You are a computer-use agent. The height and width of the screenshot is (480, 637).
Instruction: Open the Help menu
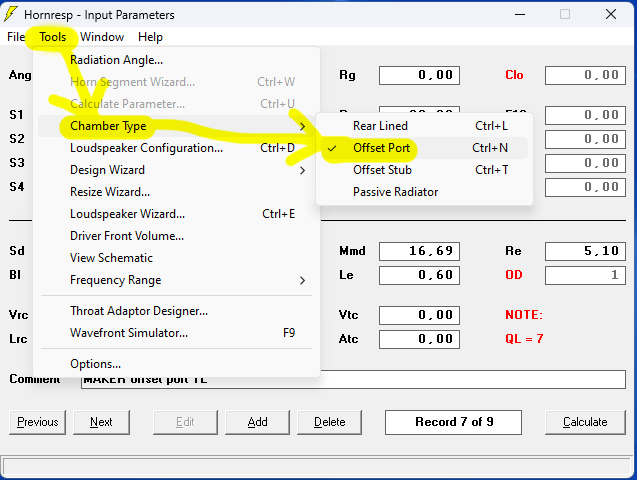pyautogui.click(x=150, y=37)
